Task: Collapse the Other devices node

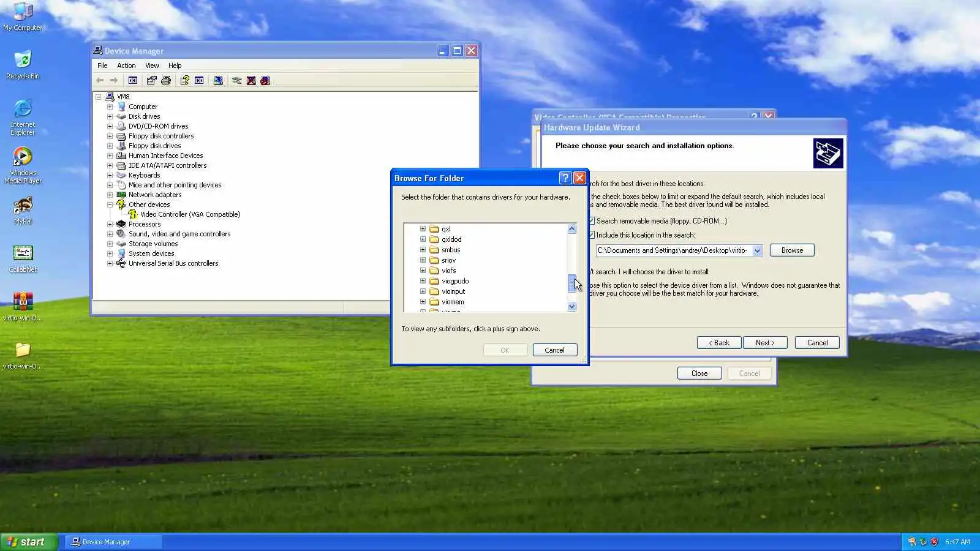Action: (x=110, y=204)
